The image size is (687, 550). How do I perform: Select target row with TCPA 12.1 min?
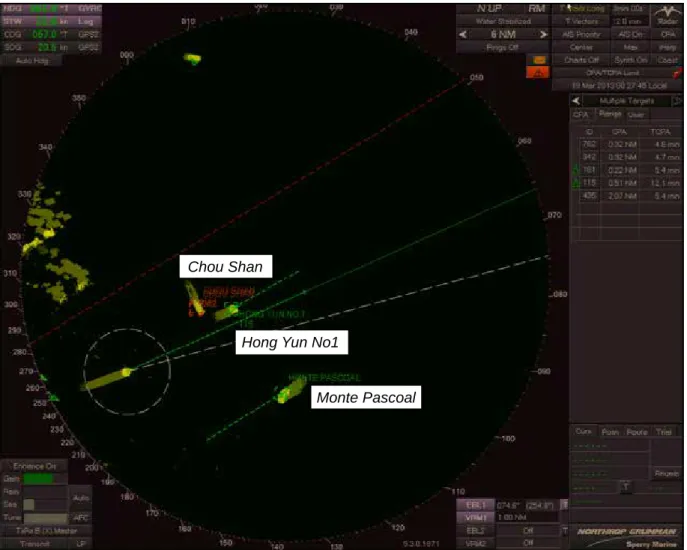pyautogui.click(x=630, y=183)
